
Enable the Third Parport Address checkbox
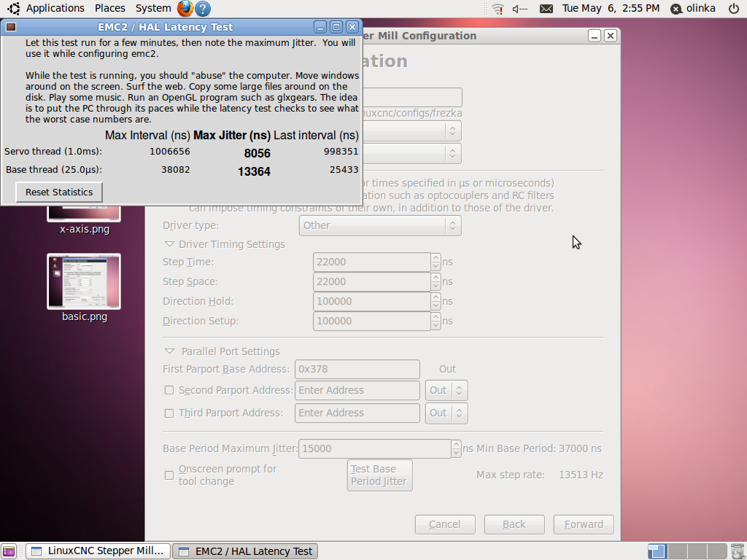[169, 413]
